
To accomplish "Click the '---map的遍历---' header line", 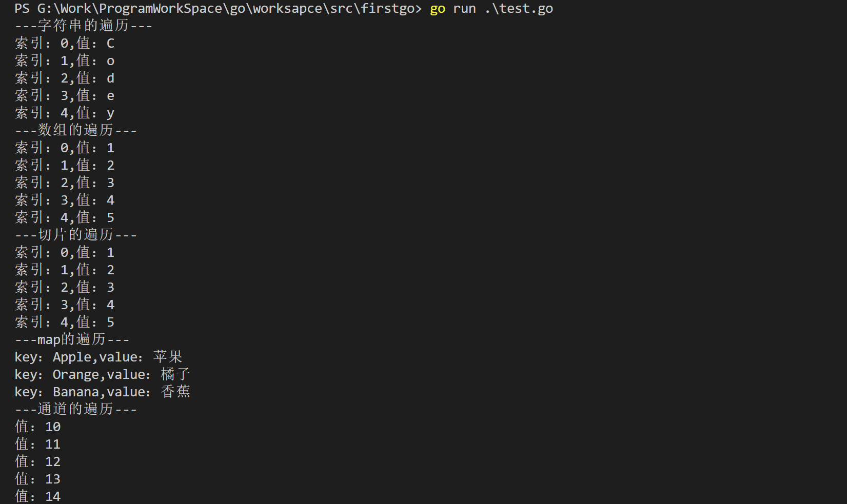I will tap(72, 339).
